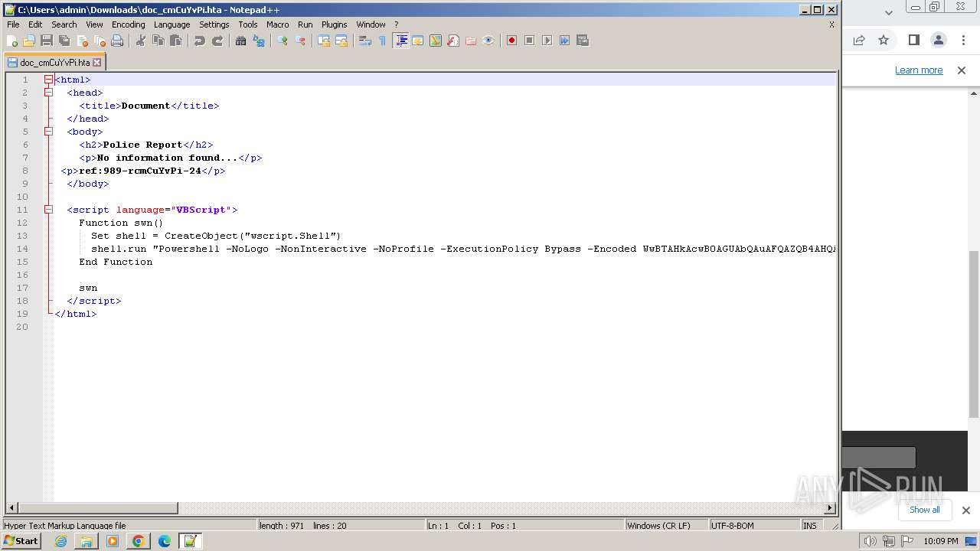
Task: Click the Copy toolbar icon
Action: pyautogui.click(x=158, y=41)
